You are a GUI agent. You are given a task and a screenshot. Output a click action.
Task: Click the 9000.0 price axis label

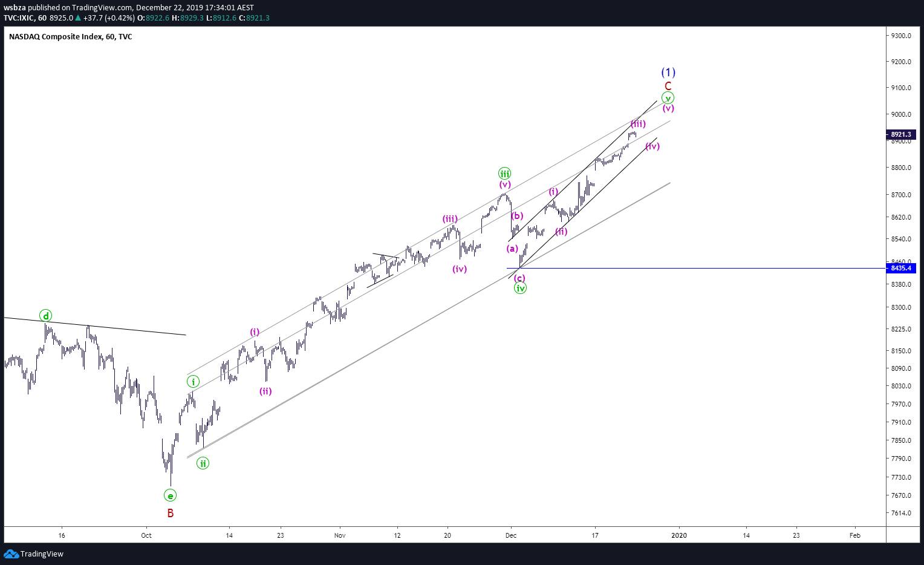(x=901, y=114)
